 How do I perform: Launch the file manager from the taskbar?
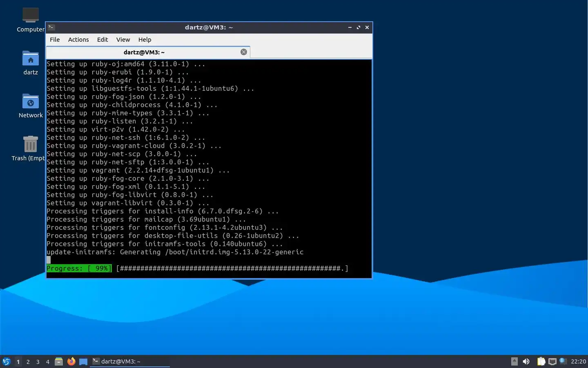point(59,361)
